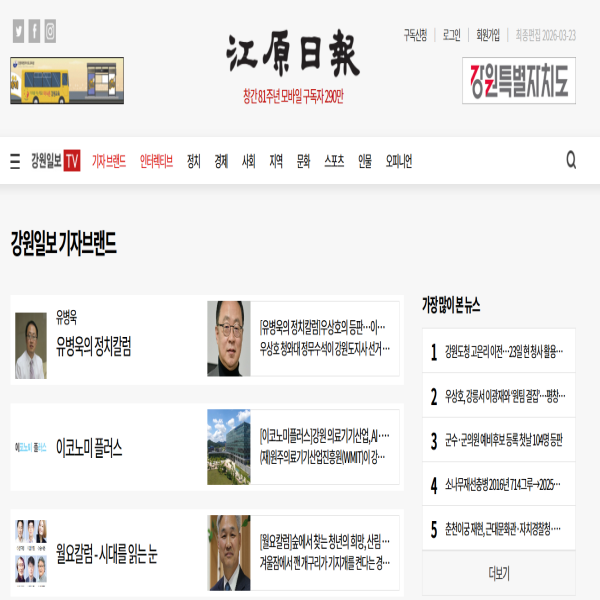Select 사회 menu item
This screenshot has width=600, height=600.
(249, 161)
